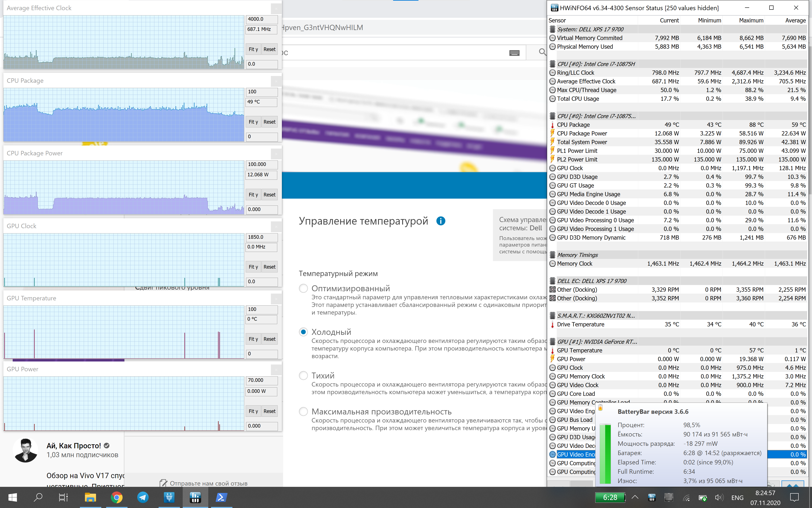The width and height of the screenshot is (812, 508).
Task: Open Task View on taskbar
Action: point(63,497)
